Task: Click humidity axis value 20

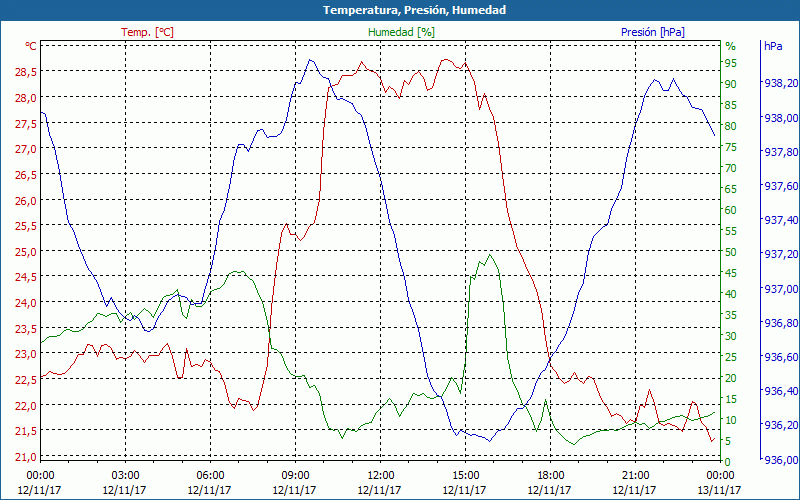Action: point(731,378)
